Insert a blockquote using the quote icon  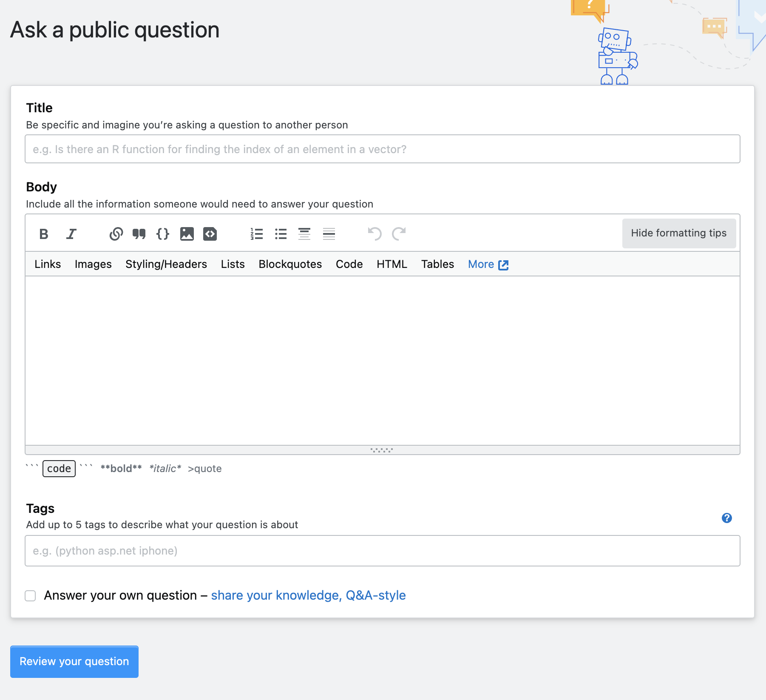[x=139, y=234]
